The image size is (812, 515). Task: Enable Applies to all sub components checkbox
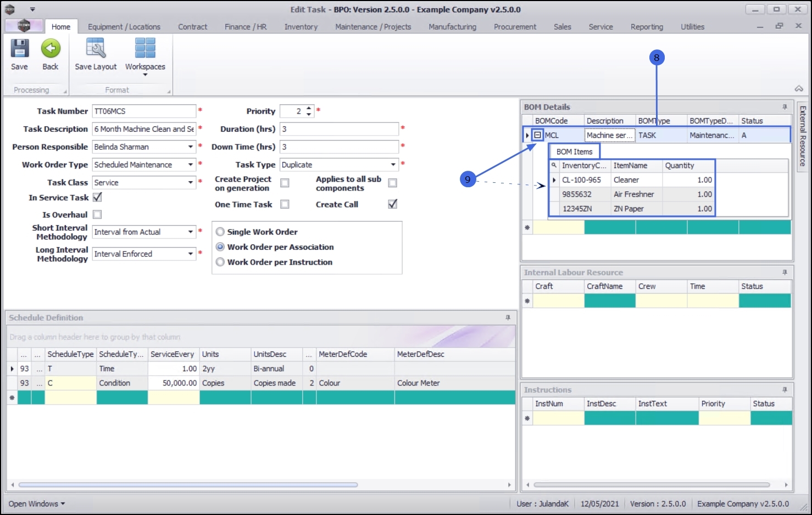(x=392, y=183)
